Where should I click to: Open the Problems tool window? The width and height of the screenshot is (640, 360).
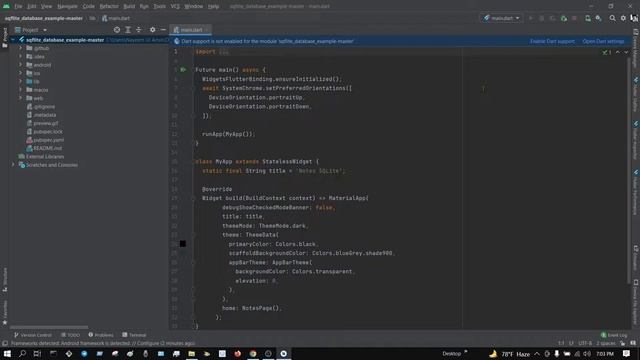point(101,335)
